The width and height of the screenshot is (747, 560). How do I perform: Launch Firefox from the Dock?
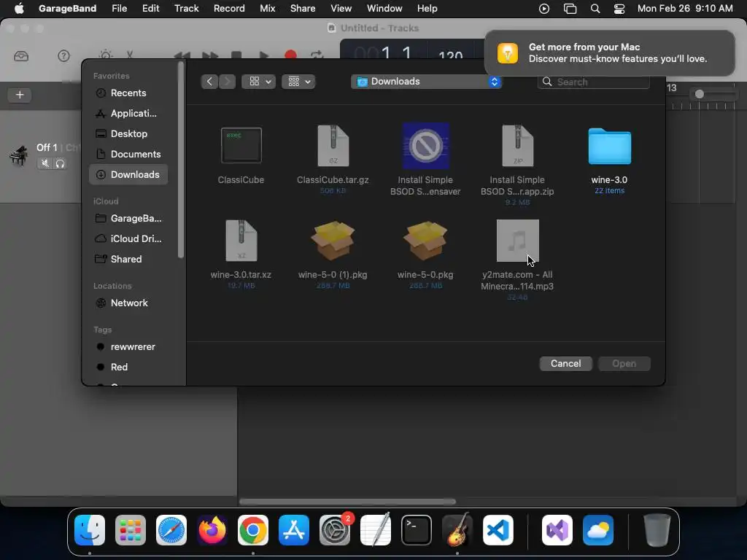pyautogui.click(x=212, y=530)
